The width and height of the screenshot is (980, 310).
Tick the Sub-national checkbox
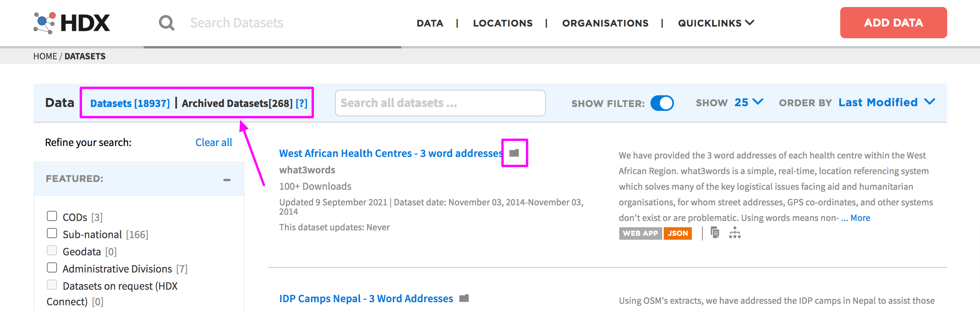coord(52,233)
